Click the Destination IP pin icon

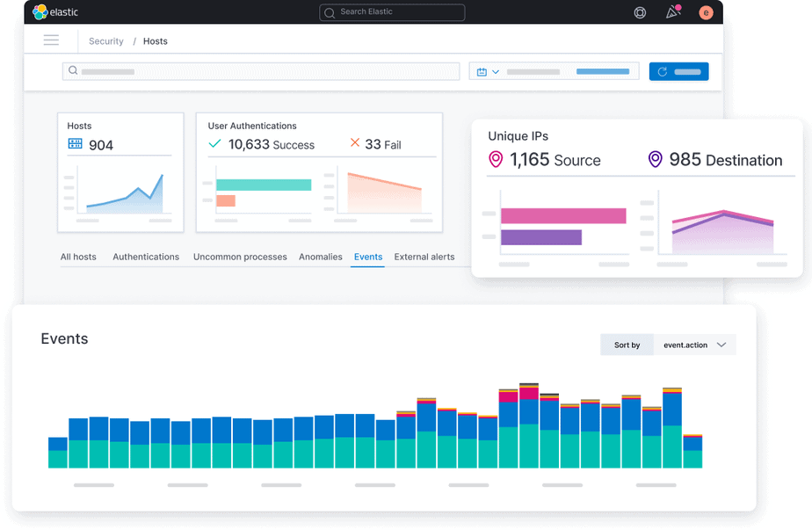pyautogui.click(x=655, y=159)
